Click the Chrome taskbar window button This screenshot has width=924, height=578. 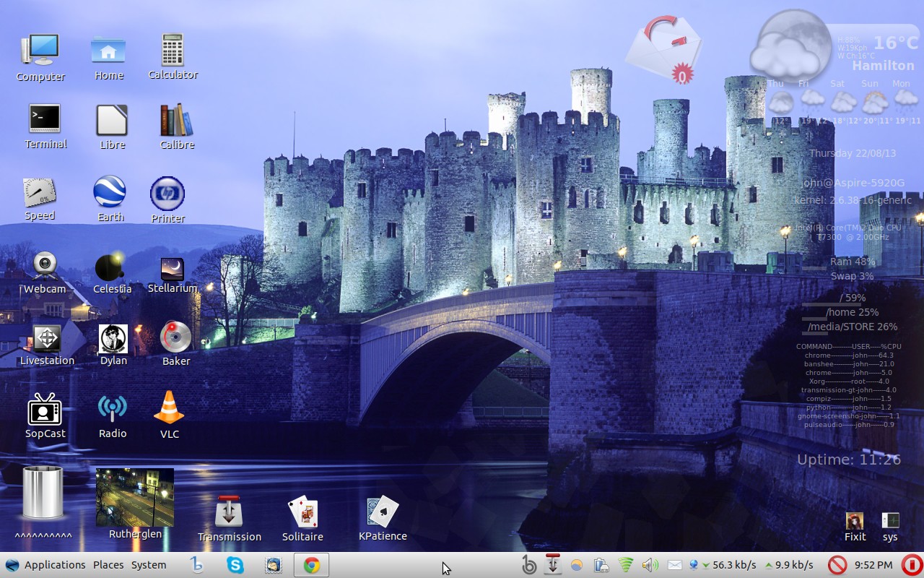click(x=312, y=565)
